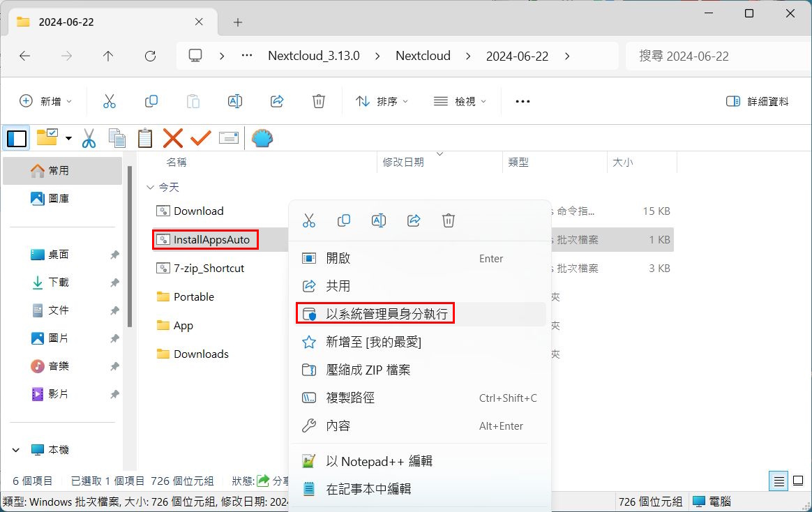812x512 pixels.
Task: Click the red X delete icon in classic toolbar
Action: click(172, 138)
